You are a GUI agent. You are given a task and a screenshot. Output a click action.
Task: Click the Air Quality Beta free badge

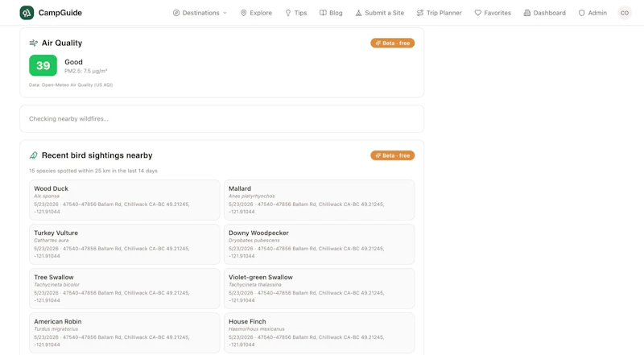tap(392, 43)
